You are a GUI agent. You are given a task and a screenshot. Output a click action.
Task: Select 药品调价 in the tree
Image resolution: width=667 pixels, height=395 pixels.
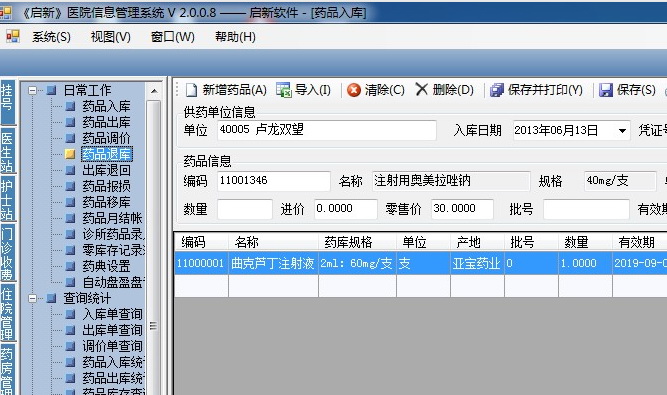106,138
